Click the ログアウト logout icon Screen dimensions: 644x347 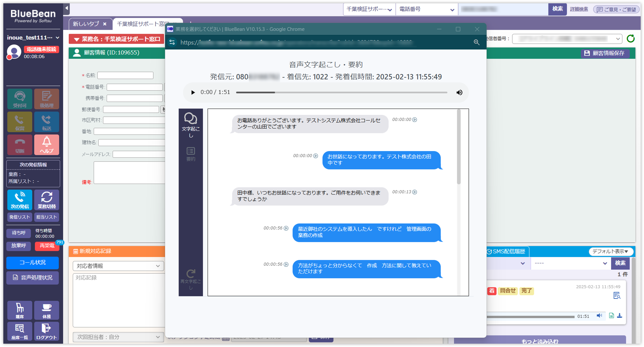click(46, 331)
